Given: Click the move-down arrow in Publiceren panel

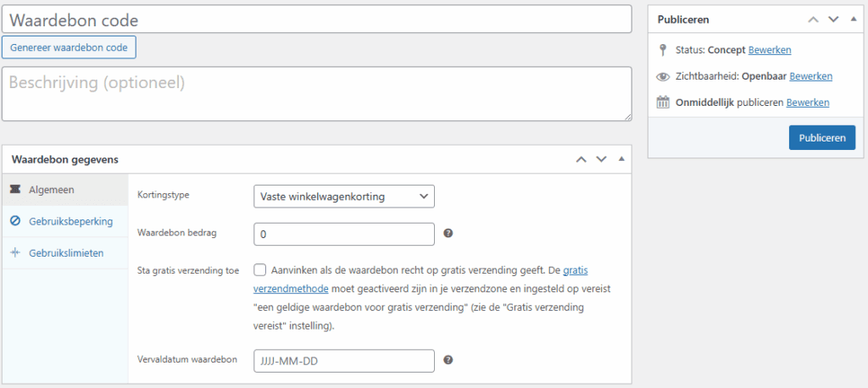Looking at the screenshot, I should click(x=833, y=19).
